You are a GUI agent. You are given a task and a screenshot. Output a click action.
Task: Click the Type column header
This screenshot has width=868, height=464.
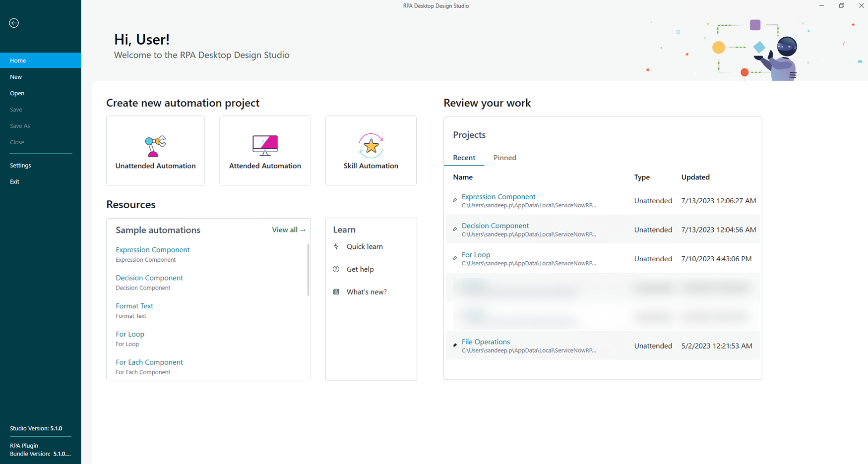pos(642,177)
